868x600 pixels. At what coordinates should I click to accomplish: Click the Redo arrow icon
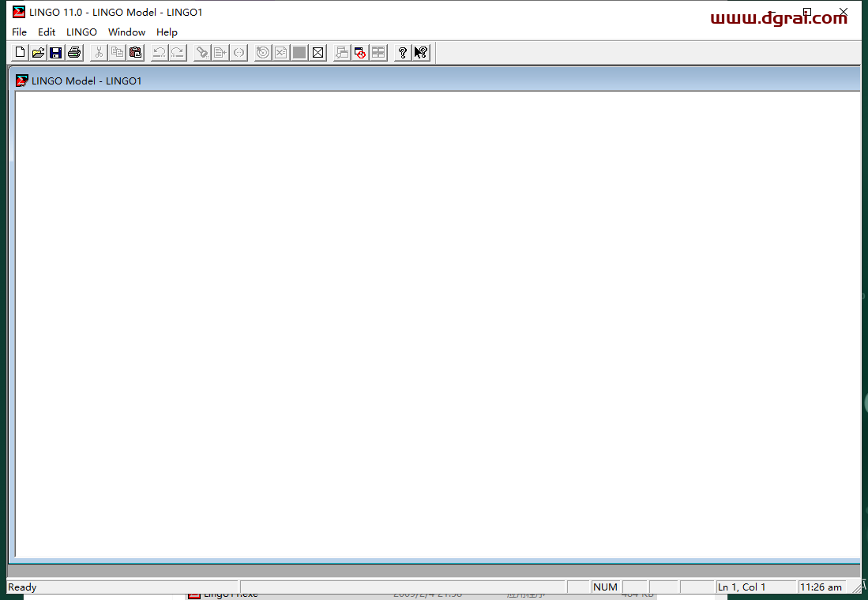pos(178,53)
